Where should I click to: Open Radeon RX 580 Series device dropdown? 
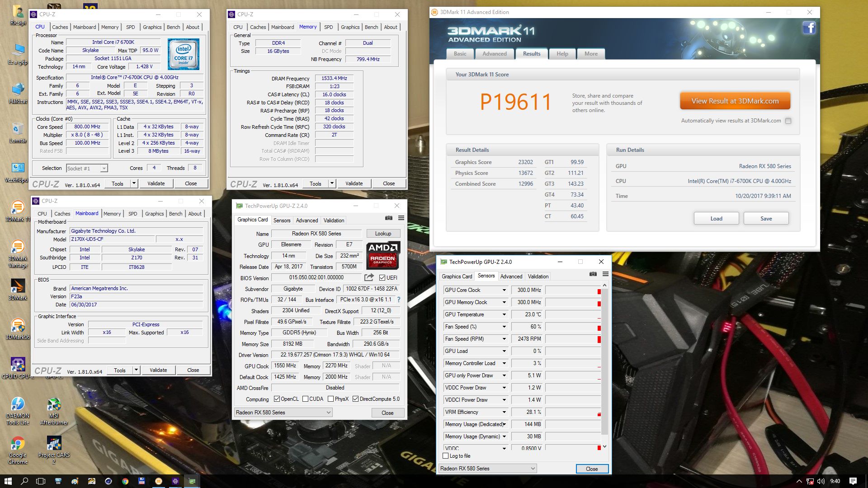coord(329,413)
